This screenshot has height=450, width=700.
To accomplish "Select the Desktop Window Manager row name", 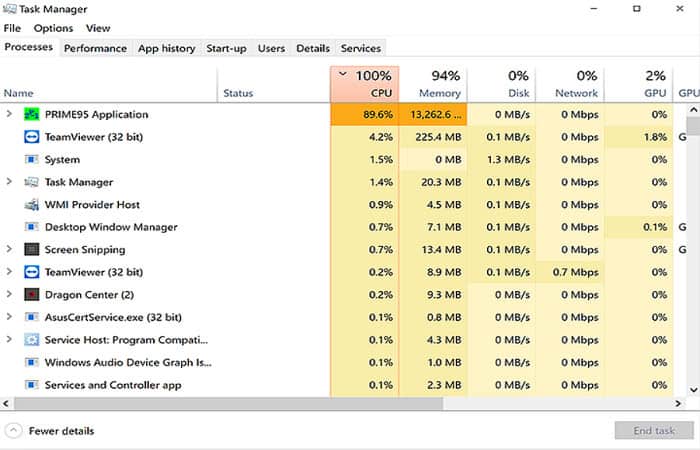I will 111,227.
